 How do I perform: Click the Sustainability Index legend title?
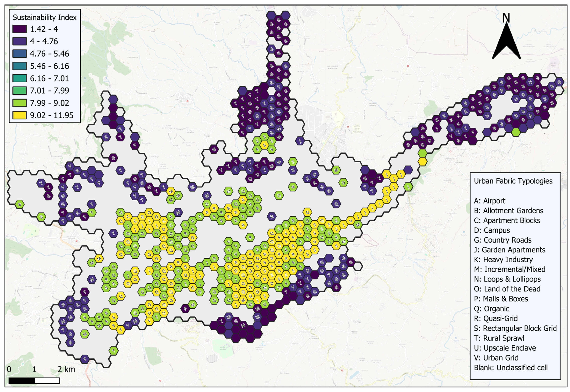click(x=45, y=17)
